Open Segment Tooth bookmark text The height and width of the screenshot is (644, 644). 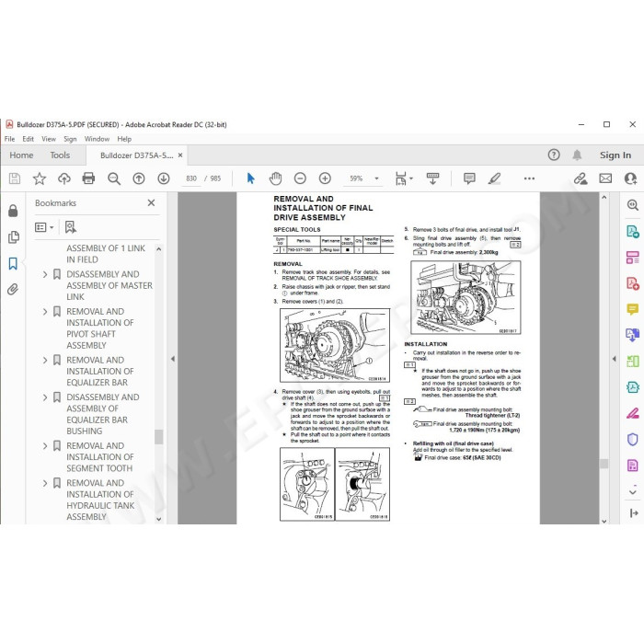pos(99,456)
